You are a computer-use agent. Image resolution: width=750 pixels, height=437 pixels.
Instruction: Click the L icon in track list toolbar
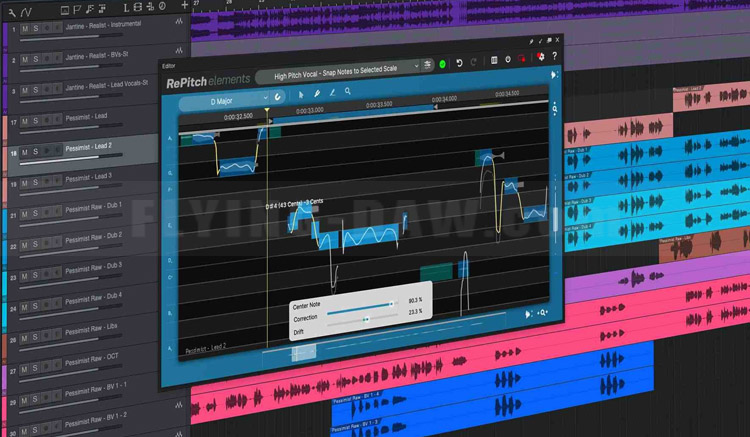point(126,8)
